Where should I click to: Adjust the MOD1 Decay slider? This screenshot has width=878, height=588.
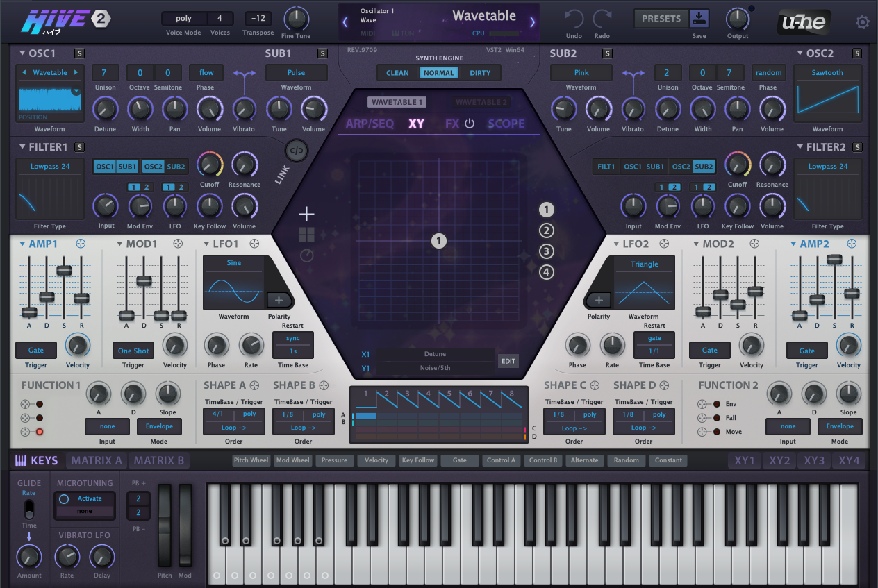[144, 280]
